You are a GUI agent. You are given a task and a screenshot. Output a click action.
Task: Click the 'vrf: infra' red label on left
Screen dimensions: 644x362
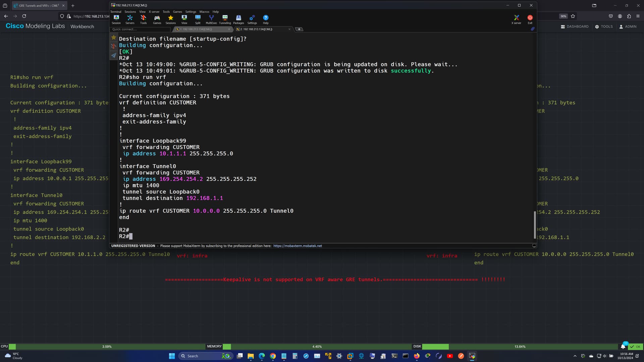point(192,256)
